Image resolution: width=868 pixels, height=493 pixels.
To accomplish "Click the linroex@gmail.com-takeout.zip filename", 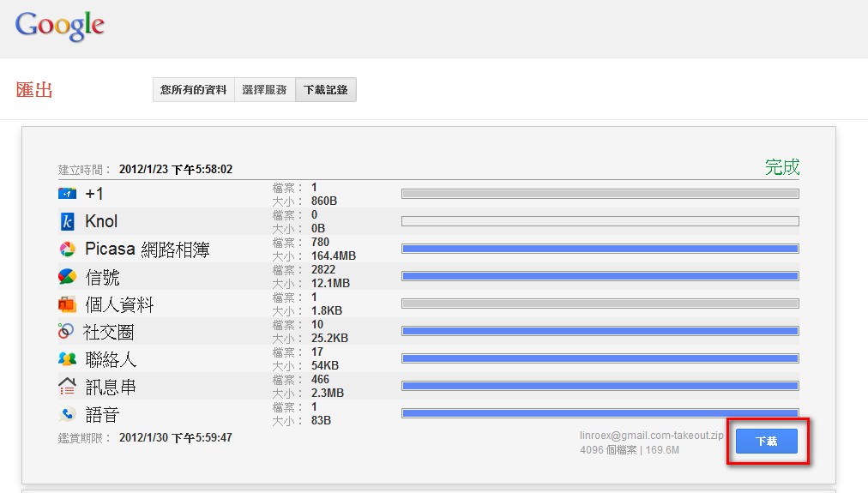I will tap(652, 436).
